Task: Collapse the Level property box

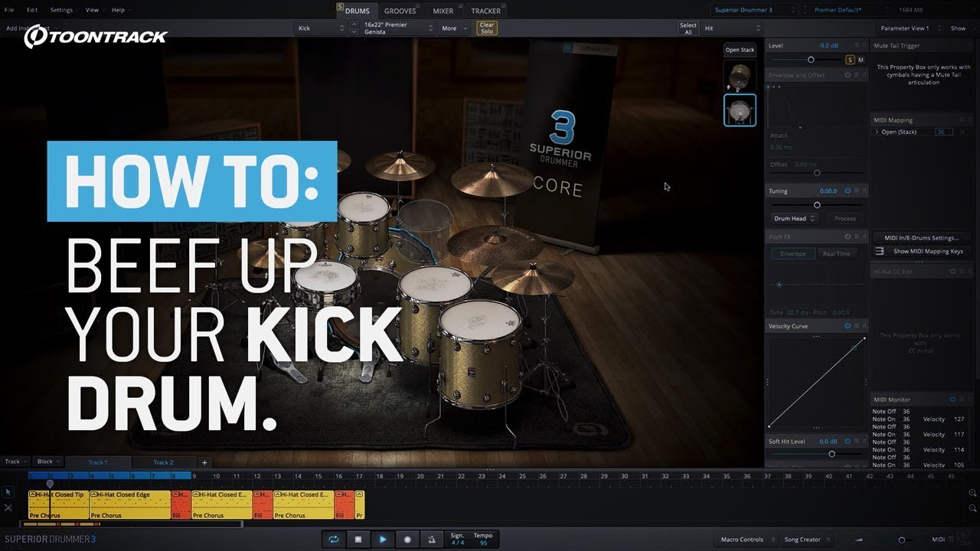Action: (864, 46)
